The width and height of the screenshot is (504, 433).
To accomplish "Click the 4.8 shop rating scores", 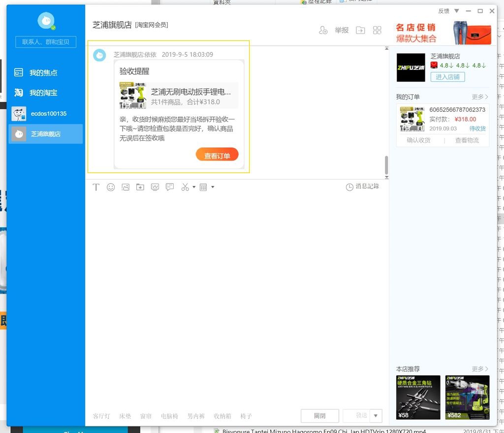I will click(463, 66).
